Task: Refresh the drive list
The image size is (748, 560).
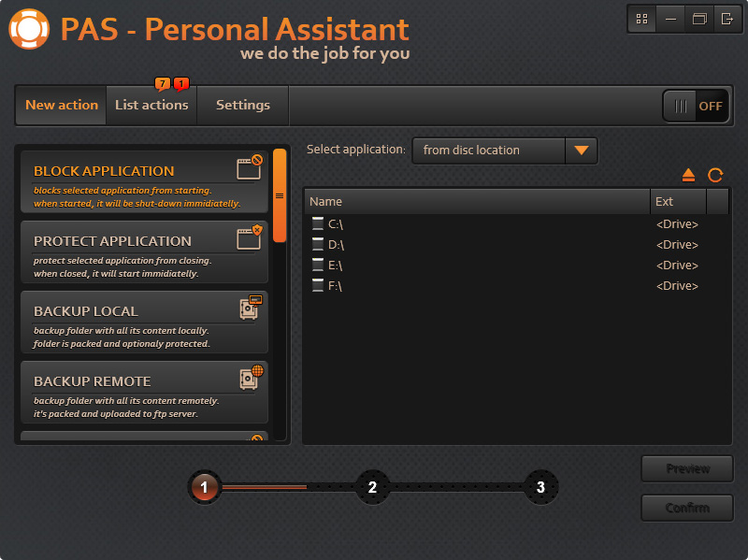Action: tap(714, 175)
